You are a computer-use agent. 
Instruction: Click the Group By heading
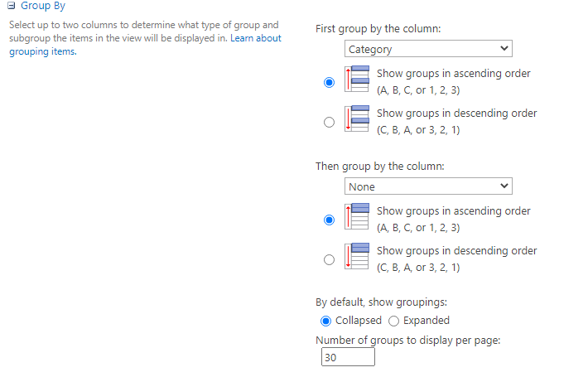43,6
